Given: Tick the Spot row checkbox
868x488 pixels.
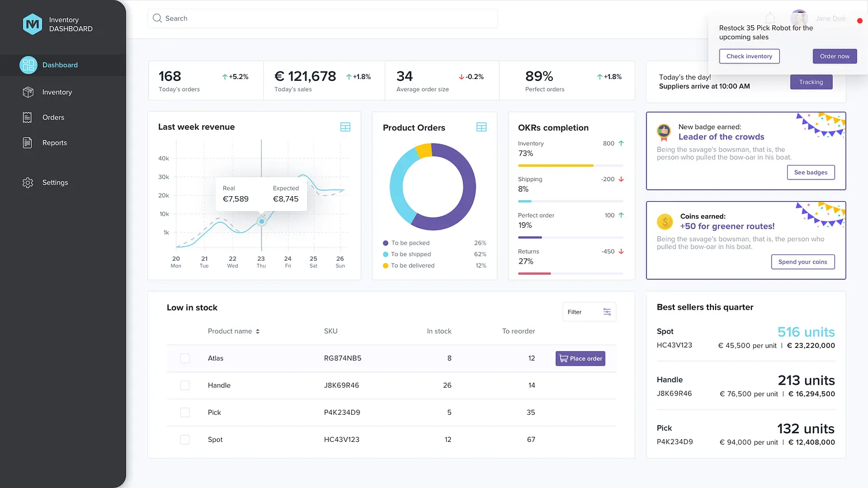Looking at the screenshot, I should pos(185,439).
